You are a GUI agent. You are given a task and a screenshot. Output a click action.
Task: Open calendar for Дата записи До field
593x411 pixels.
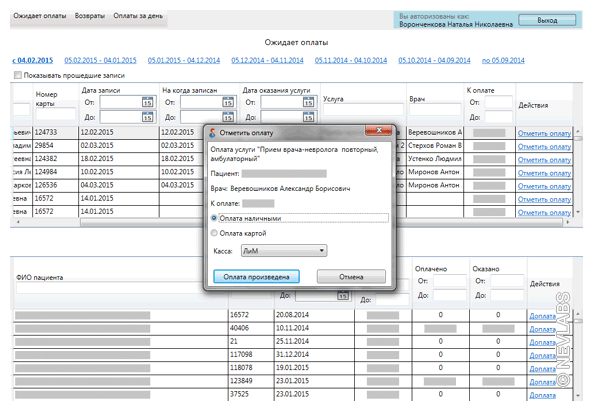[x=147, y=117]
